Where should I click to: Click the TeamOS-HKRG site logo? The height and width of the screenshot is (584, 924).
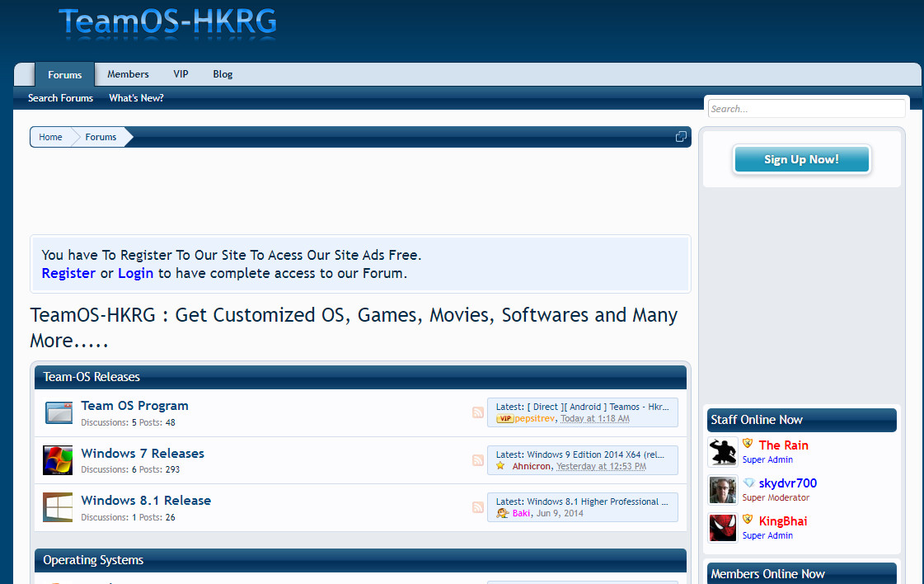(x=168, y=24)
